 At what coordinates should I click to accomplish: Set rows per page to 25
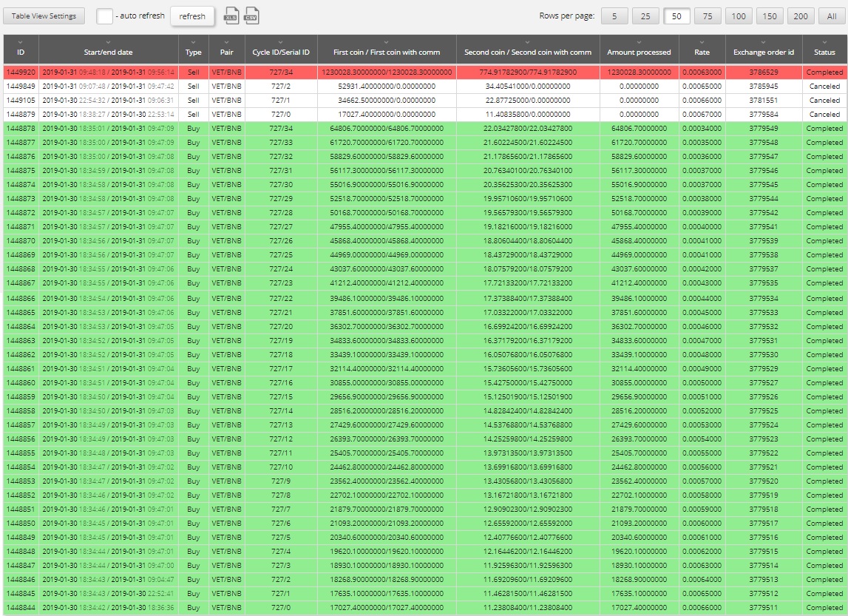coord(645,16)
